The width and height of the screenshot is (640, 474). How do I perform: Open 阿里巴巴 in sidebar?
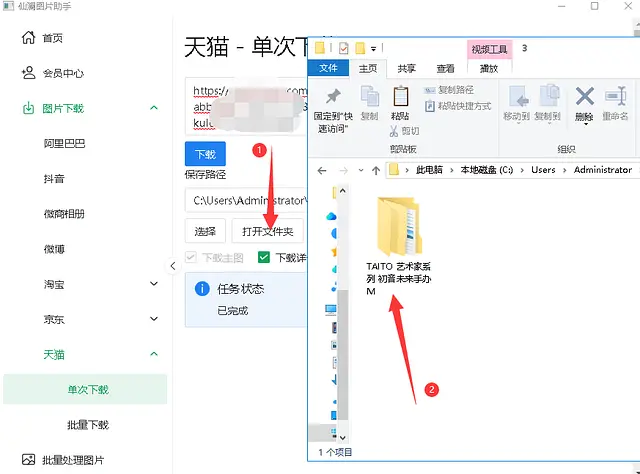[x=64, y=144]
